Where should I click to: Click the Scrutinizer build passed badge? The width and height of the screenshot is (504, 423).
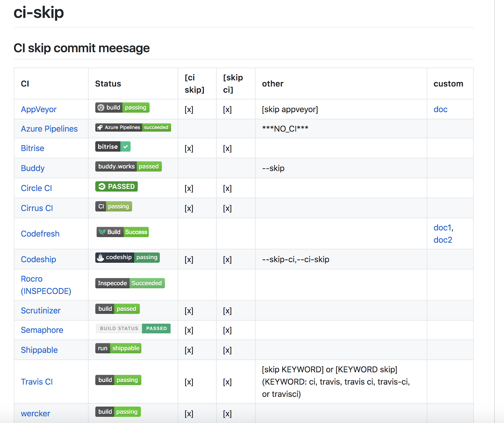pyautogui.click(x=117, y=309)
